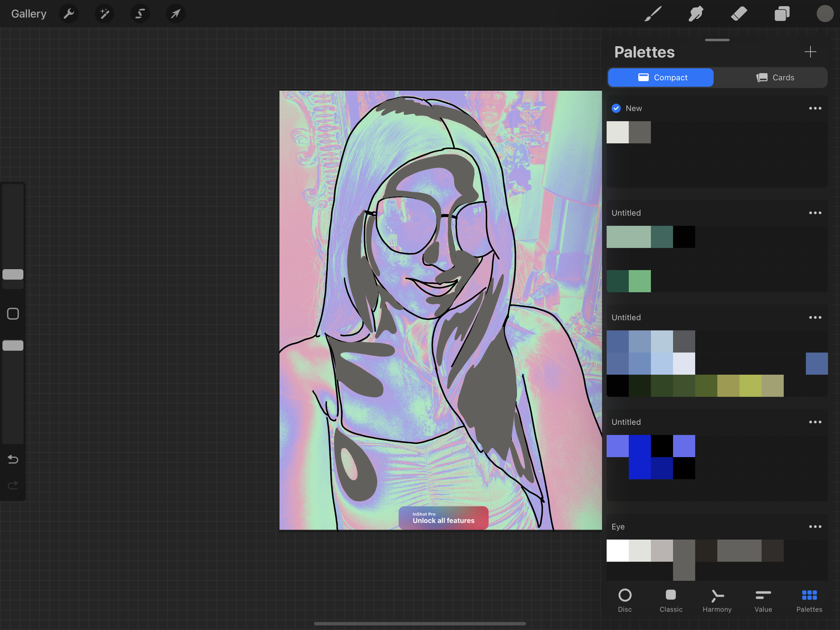Open the Layers panel
The image size is (840, 630).
[x=782, y=14]
